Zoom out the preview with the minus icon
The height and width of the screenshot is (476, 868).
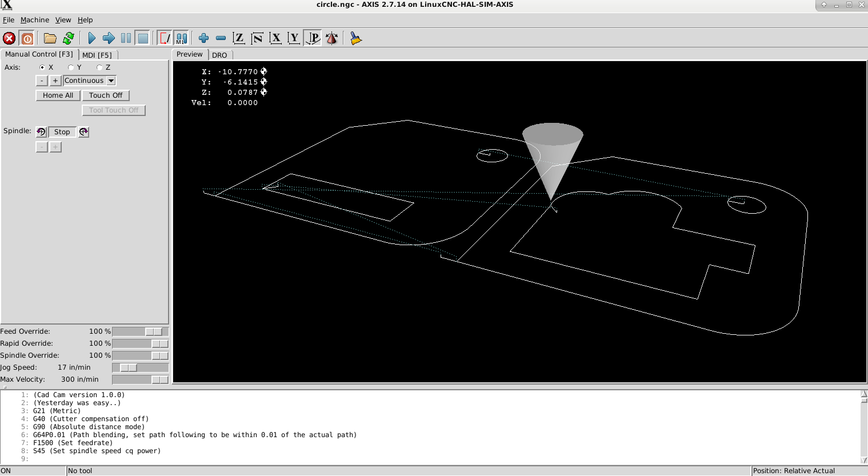point(221,38)
